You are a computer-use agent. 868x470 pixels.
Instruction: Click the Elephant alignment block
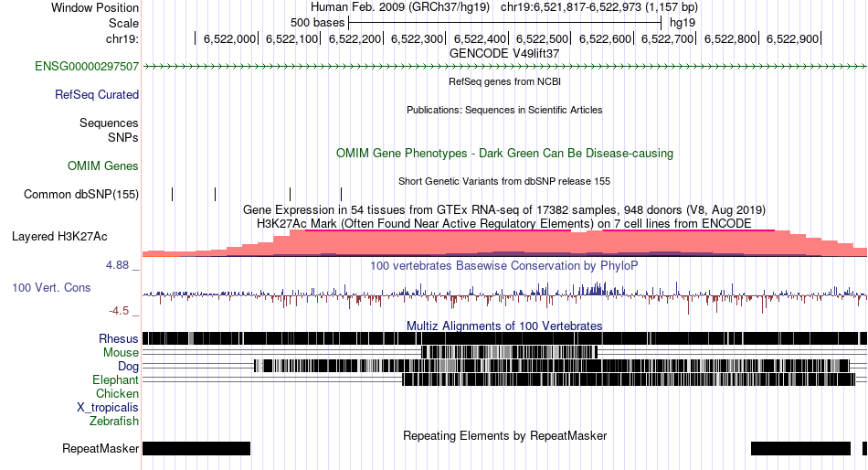tap(629, 379)
